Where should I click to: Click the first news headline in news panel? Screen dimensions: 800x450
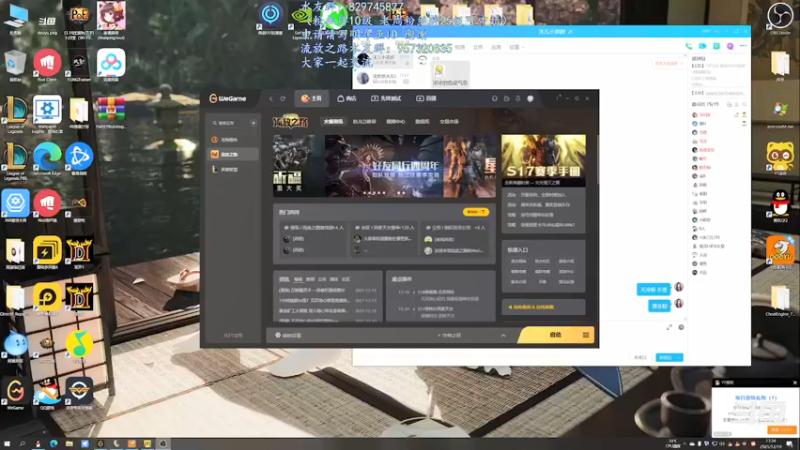(312, 290)
